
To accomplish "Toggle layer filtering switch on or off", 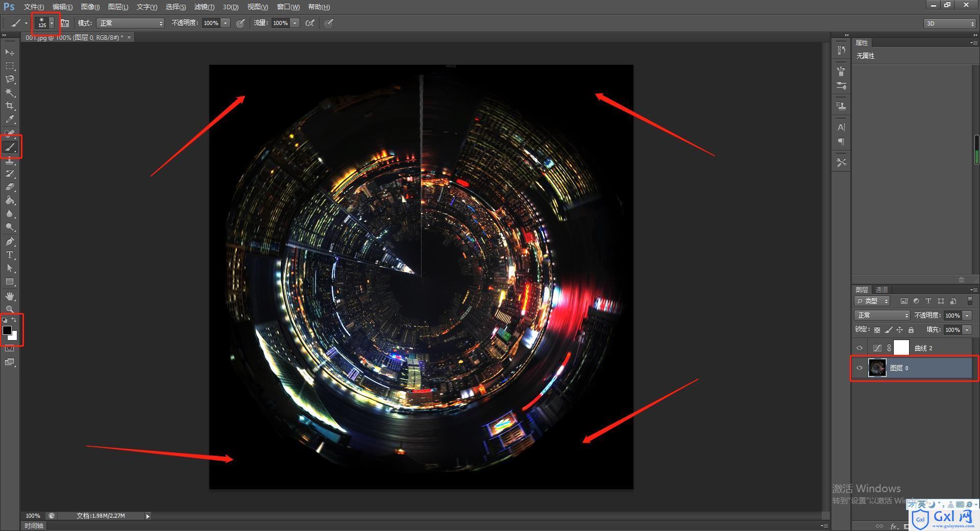I will pos(970,301).
